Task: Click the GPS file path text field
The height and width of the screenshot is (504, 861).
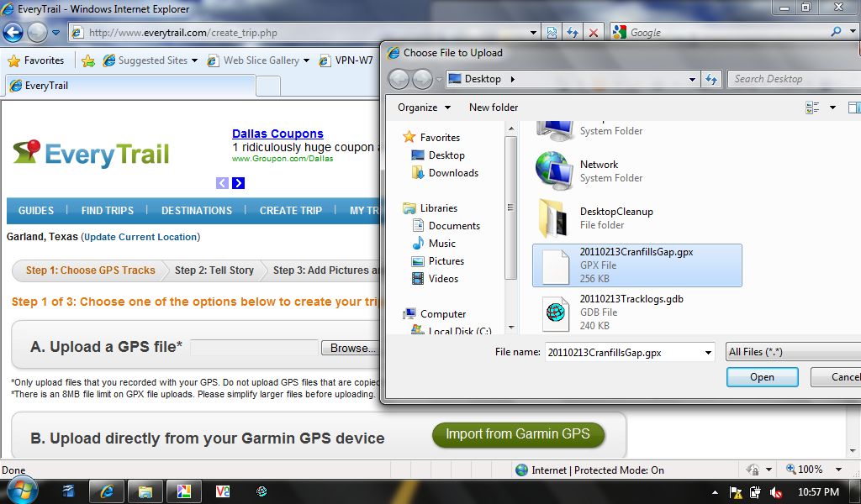Action: [254, 348]
